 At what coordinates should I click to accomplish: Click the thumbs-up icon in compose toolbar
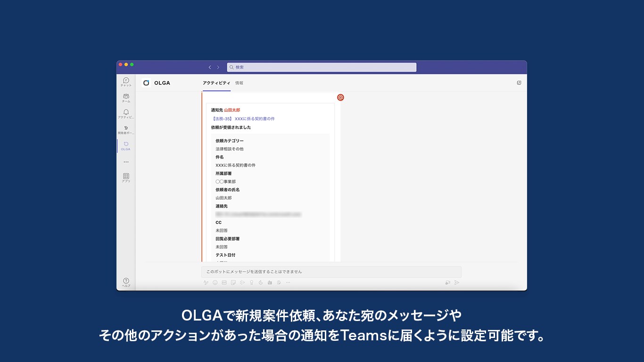click(x=270, y=283)
